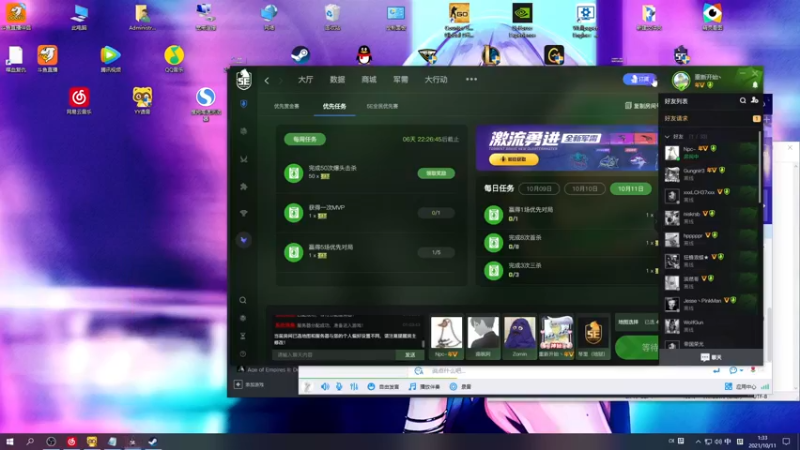This screenshot has height=450, width=800.
Task: Click the microphone icon in voice bar
Action: pyautogui.click(x=339, y=387)
